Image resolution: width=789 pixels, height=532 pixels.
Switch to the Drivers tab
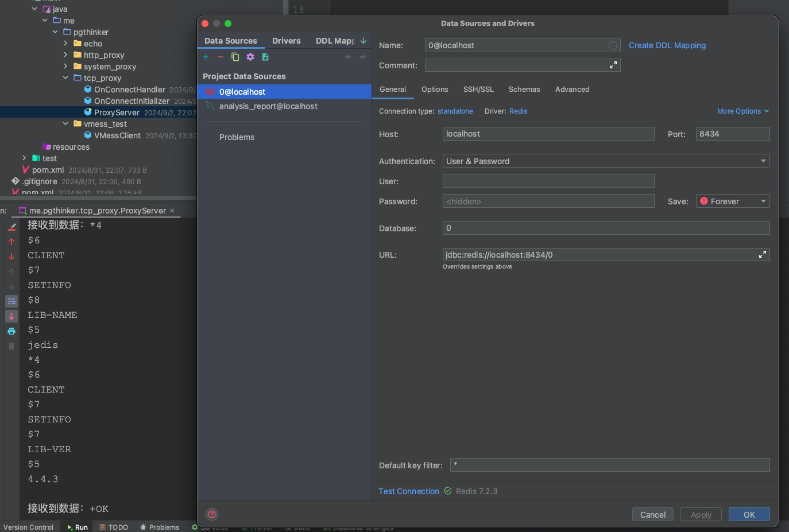(x=287, y=41)
